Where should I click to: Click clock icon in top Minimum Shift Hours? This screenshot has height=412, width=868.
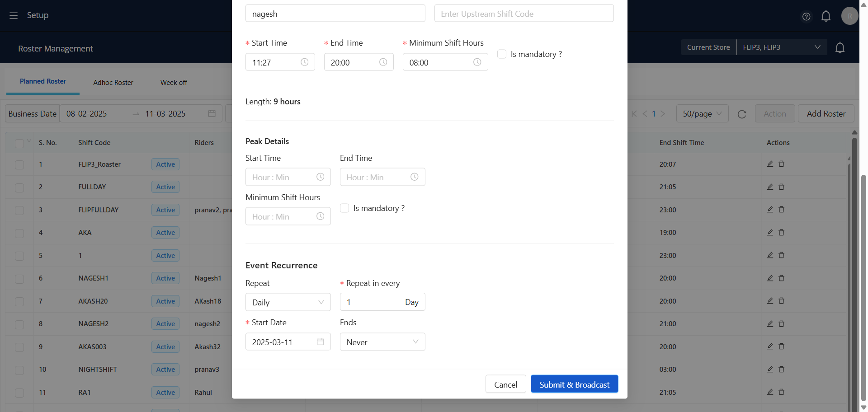(x=477, y=62)
